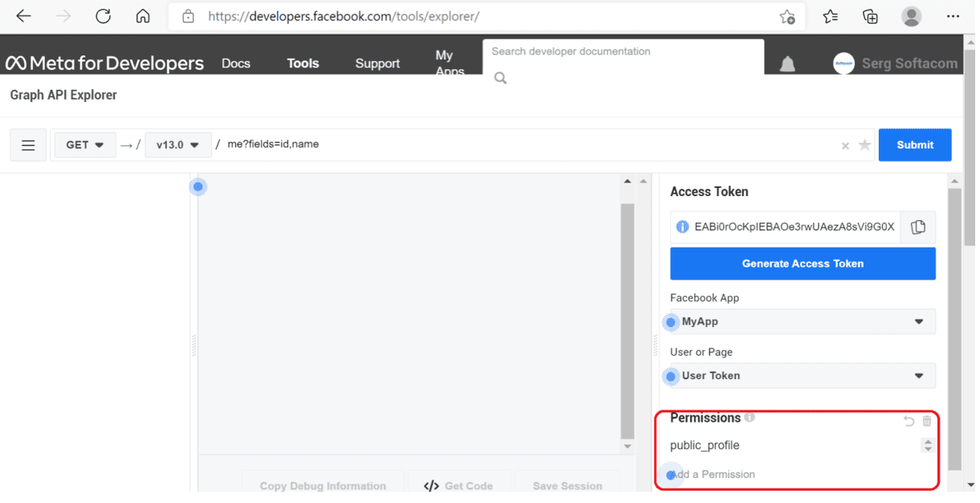
Task: Select the public_profile permission entry
Action: pos(704,445)
